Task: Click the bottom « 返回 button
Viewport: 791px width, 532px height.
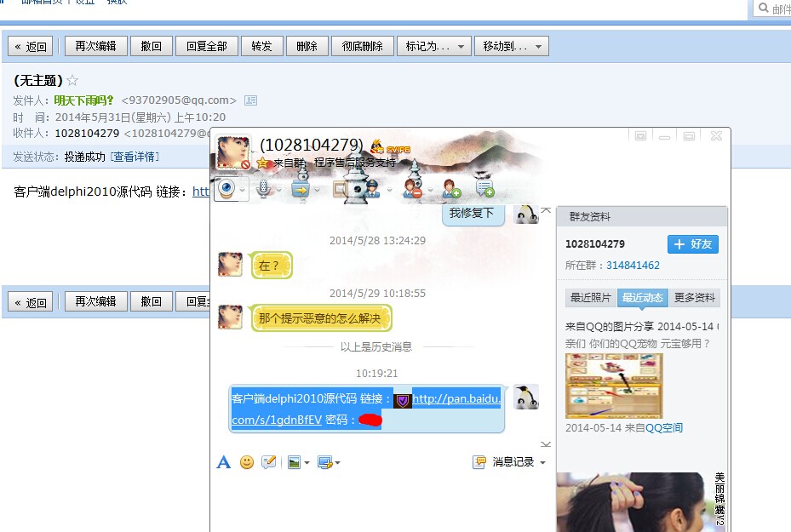Action: 31,302
